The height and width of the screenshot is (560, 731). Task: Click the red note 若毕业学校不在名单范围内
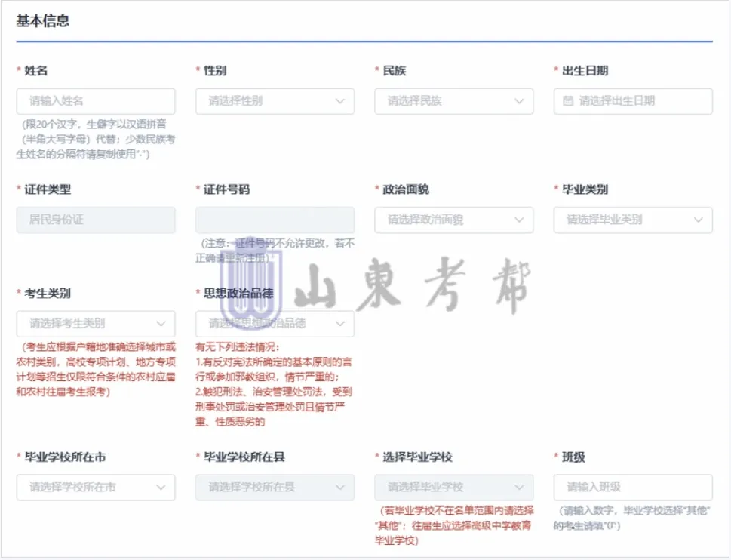click(453, 525)
